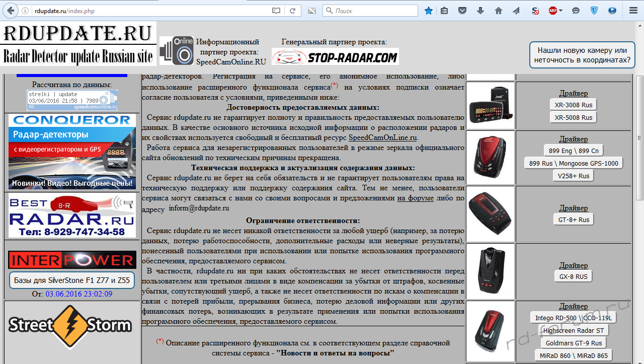
Task: Open the SpeedCamOnLine.ru link in text
Action: (382, 137)
